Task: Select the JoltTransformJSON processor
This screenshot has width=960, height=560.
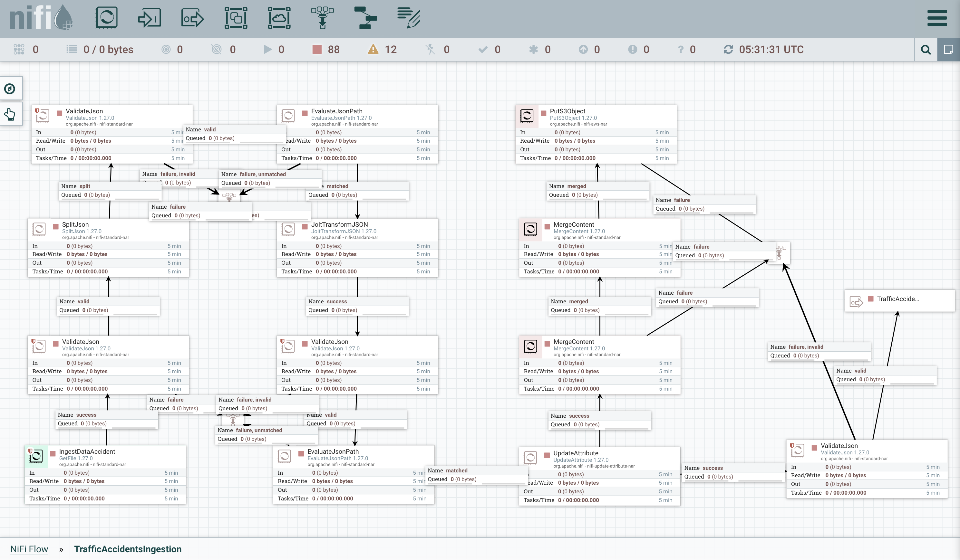Action: (x=357, y=248)
